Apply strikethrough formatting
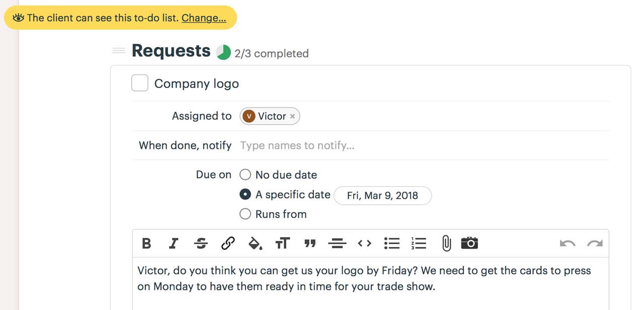This screenshot has width=644, height=310. pos(201,244)
